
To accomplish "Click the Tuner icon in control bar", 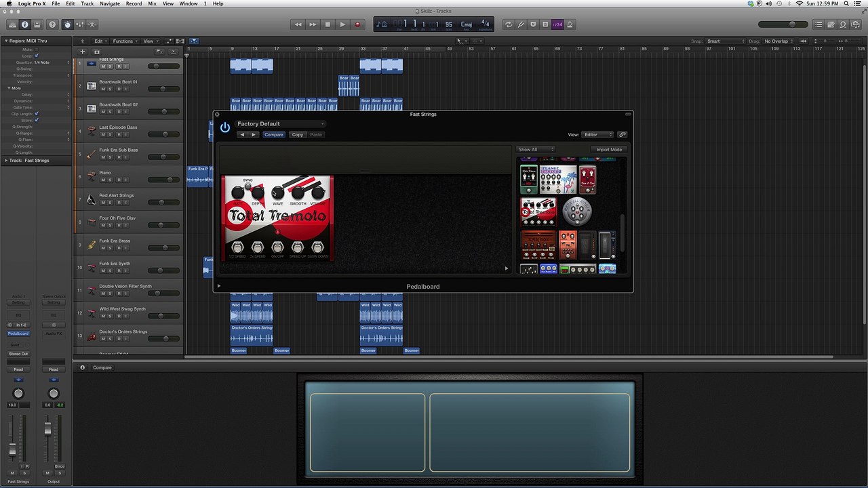I will pos(521,24).
